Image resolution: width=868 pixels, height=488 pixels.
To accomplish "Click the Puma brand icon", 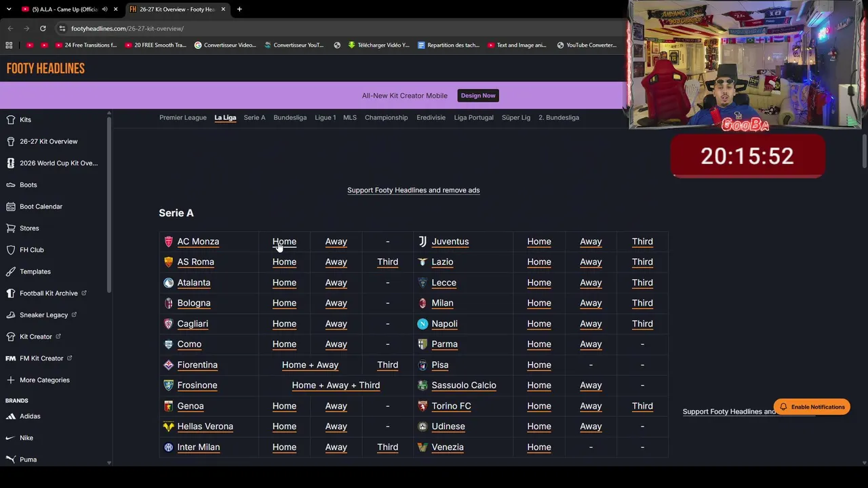I will (11, 460).
